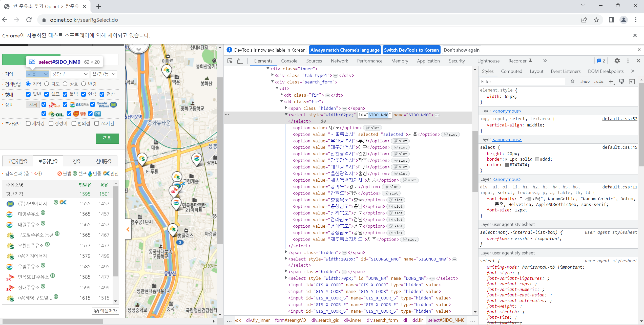Viewport: 644px width, 325px height.
Task: Switch to the Console tab
Action: coord(289,61)
